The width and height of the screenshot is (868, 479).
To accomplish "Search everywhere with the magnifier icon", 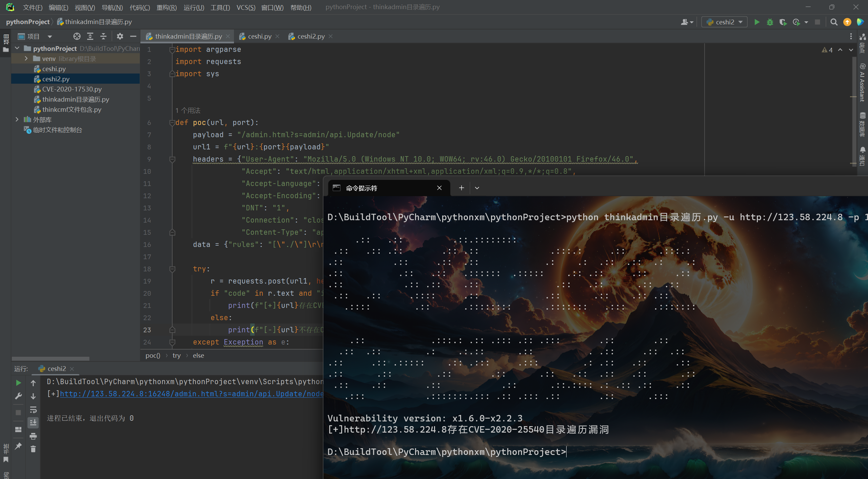I will [x=834, y=22].
